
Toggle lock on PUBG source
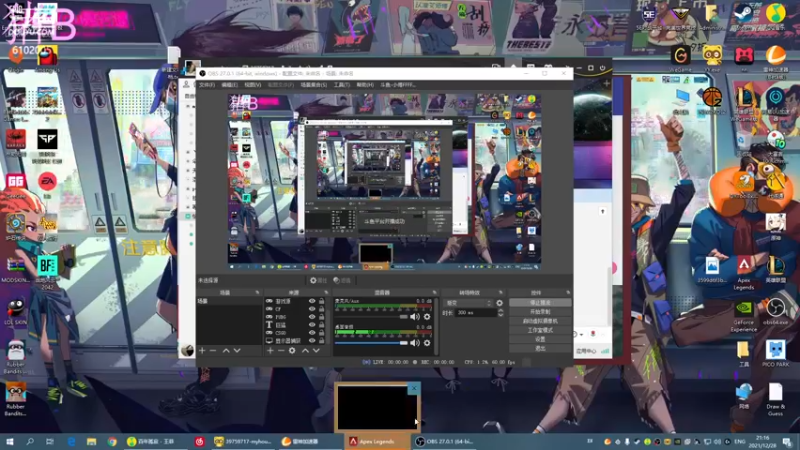(321, 317)
